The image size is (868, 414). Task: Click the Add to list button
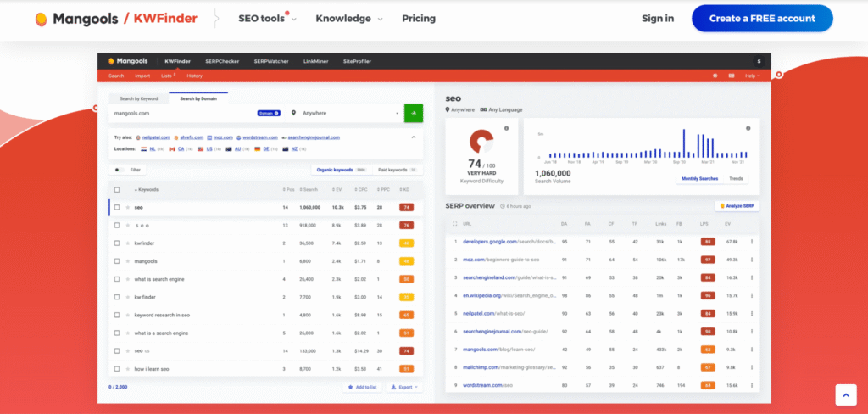pos(362,387)
